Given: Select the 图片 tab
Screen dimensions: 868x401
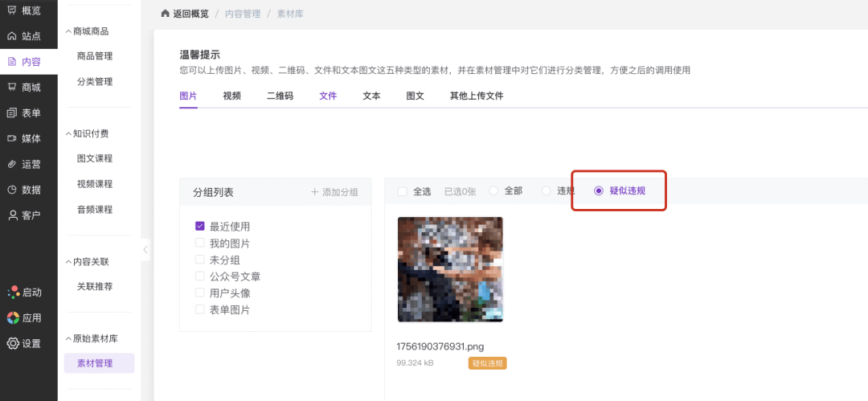Looking at the screenshot, I should click(188, 96).
